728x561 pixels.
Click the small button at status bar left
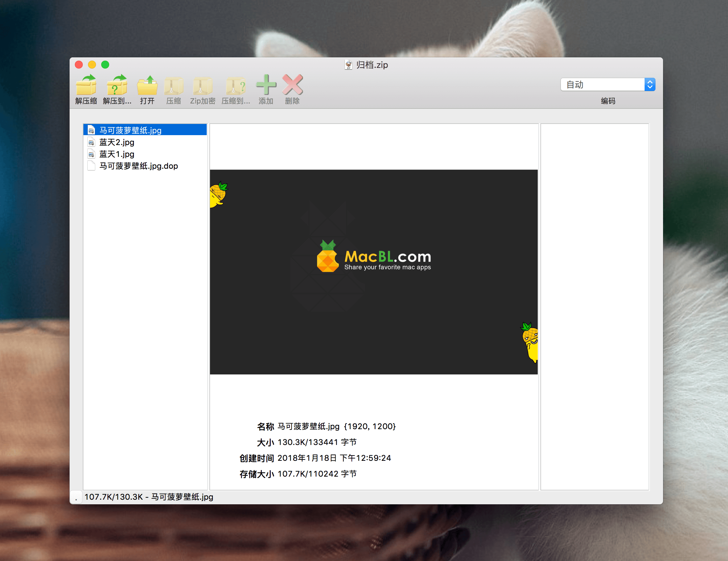pyautogui.click(x=76, y=497)
